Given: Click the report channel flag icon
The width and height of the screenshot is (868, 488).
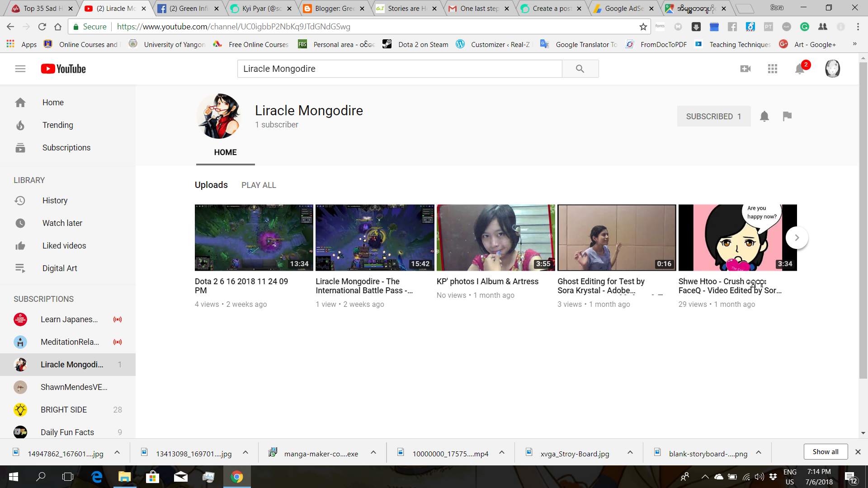Looking at the screenshot, I should click(x=787, y=116).
